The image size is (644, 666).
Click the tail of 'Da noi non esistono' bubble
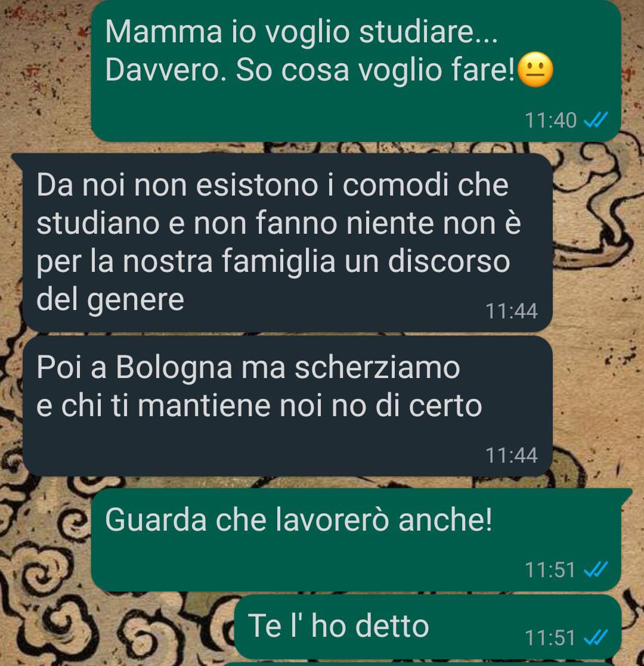[18, 160]
